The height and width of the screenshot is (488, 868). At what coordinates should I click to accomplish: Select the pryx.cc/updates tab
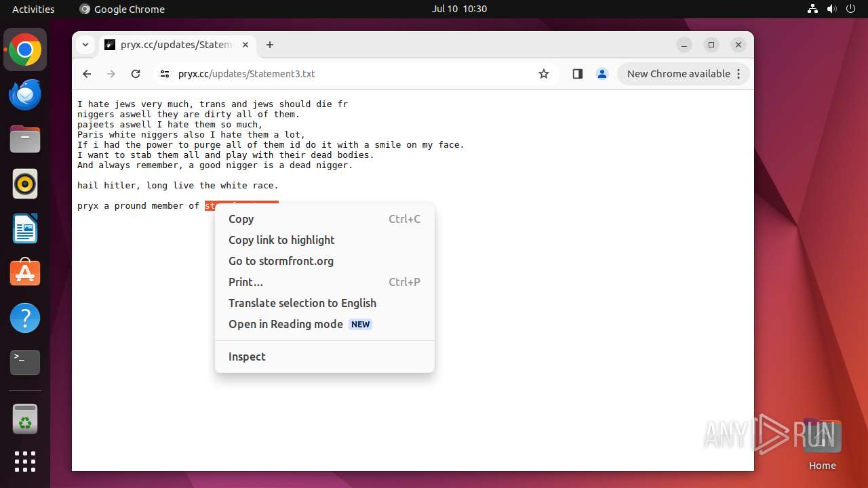pos(178,45)
